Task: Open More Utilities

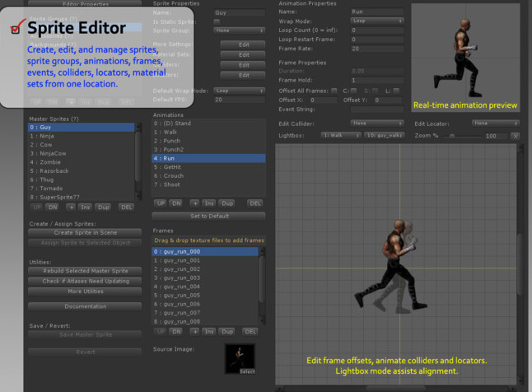Action: click(x=85, y=292)
